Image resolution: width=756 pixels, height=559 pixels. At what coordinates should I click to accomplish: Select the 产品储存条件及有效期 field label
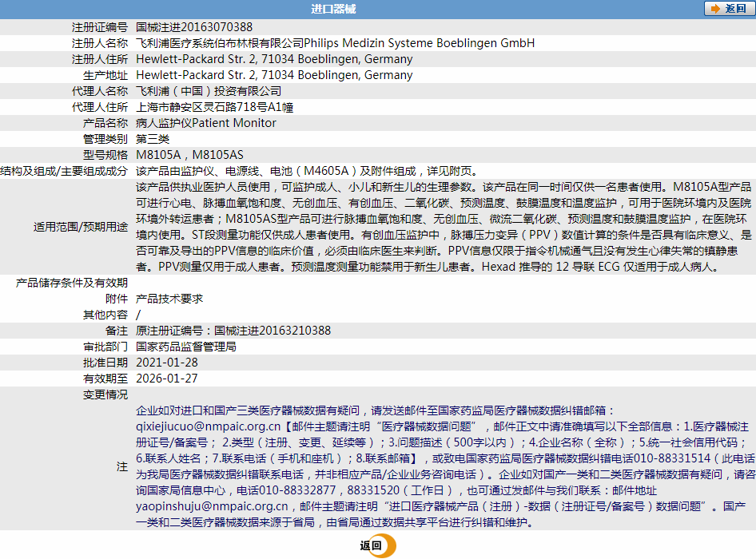(x=72, y=283)
